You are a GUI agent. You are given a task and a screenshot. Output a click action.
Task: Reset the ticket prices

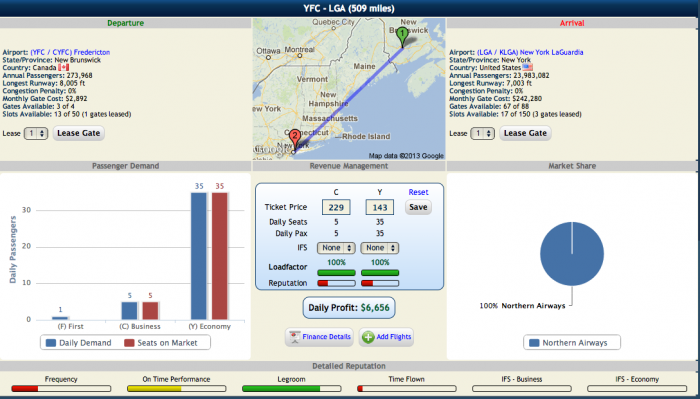coord(418,192)
